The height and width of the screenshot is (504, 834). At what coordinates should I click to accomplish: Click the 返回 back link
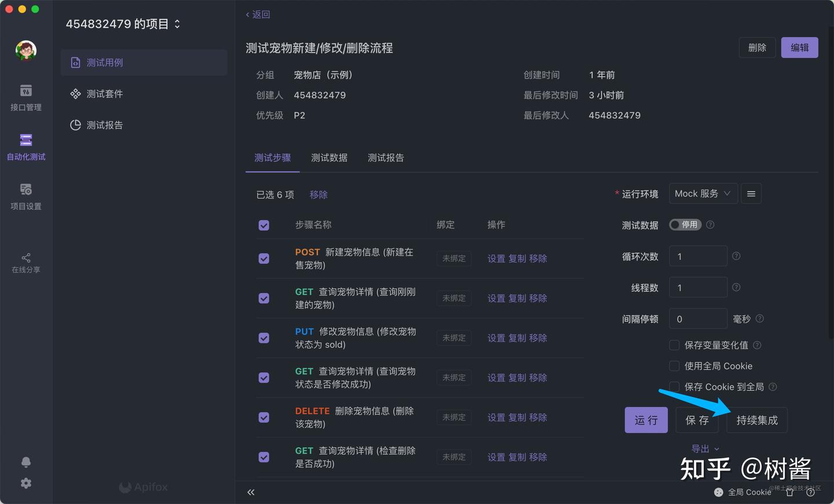click(258, 14)
